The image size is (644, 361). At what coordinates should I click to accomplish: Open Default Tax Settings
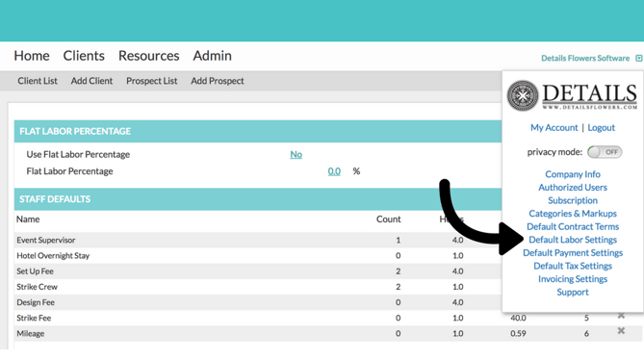click(573, 266)
